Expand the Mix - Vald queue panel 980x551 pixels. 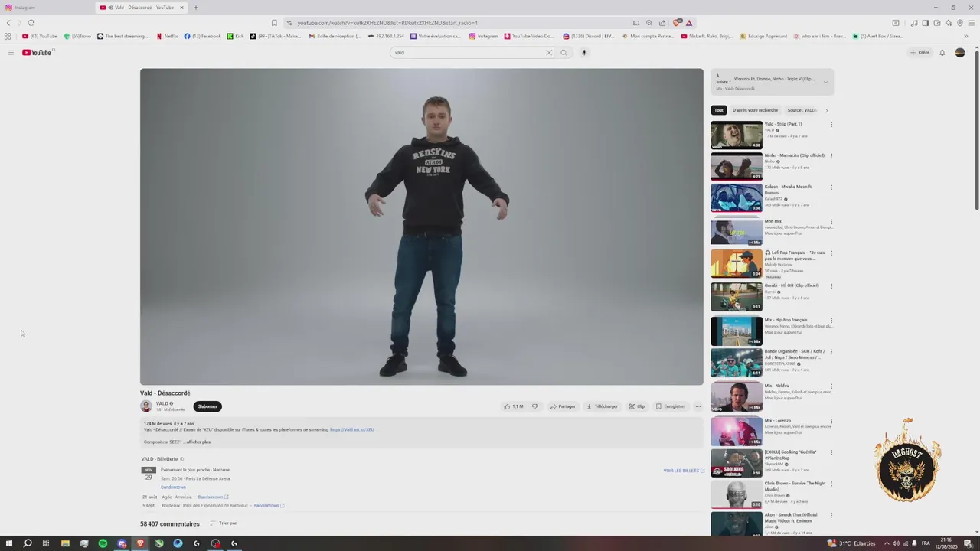825,82
